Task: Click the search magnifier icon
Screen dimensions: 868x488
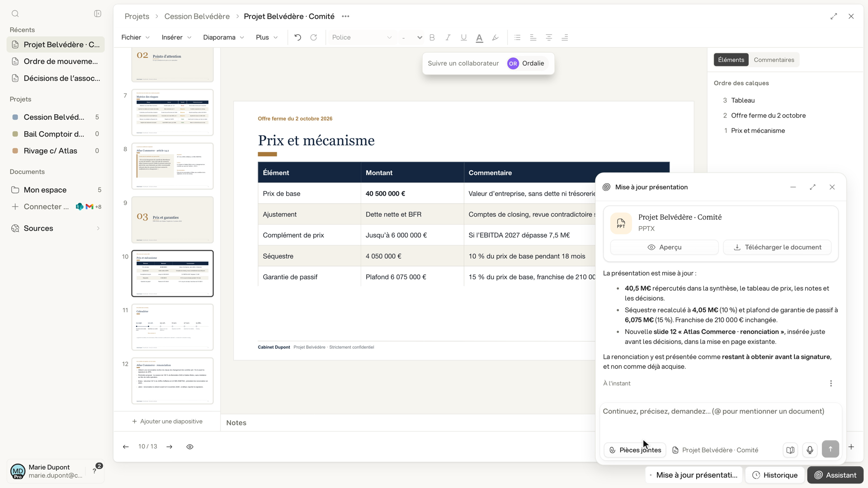Action: tap(15, 14)
